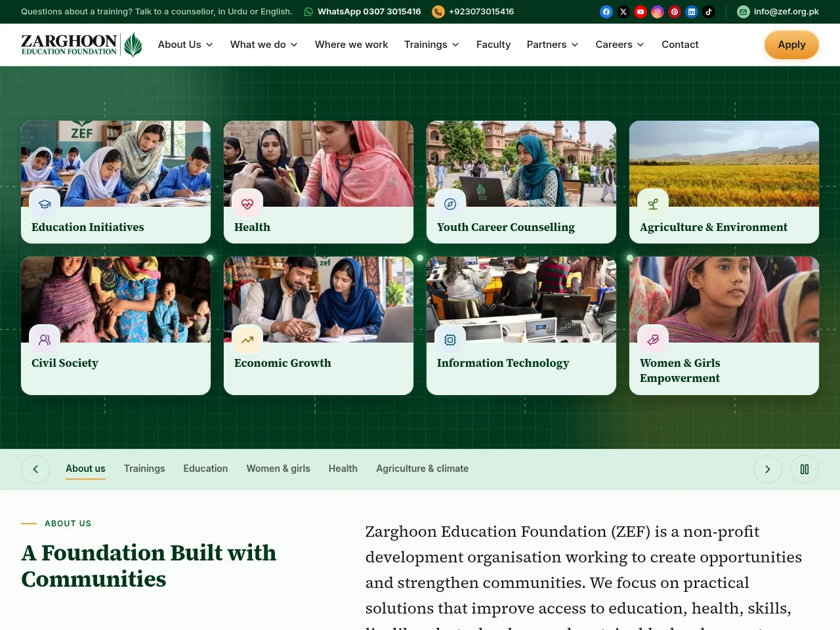Go to previous section tabs with left chevron
The width and height of the screenshot is (840, 630).
35,469
